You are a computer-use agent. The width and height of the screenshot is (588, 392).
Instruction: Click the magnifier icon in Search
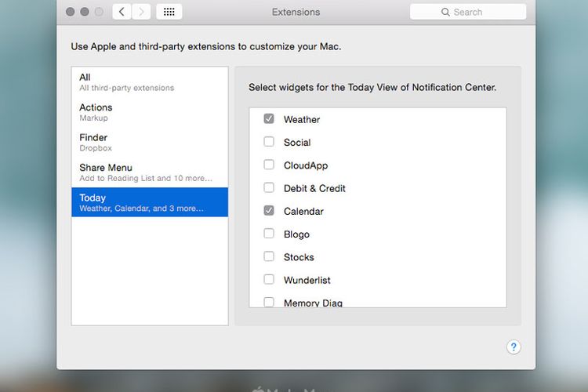[445, 12]
